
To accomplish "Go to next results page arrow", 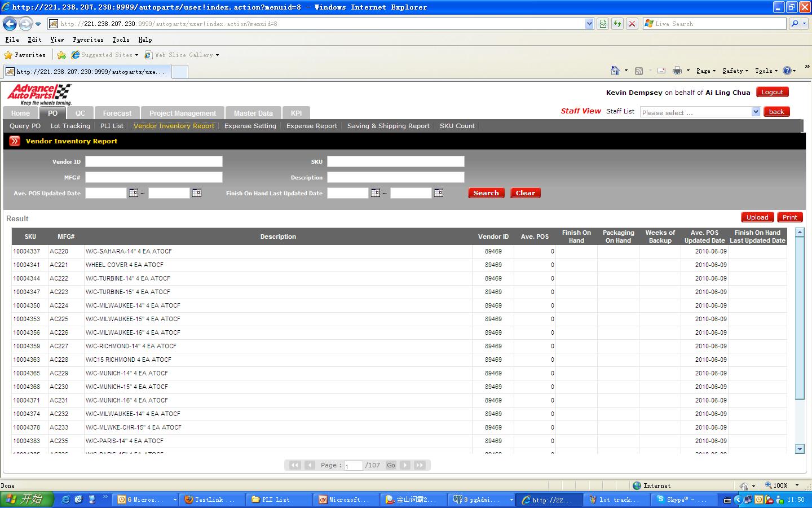I will [x=405, y=465].
